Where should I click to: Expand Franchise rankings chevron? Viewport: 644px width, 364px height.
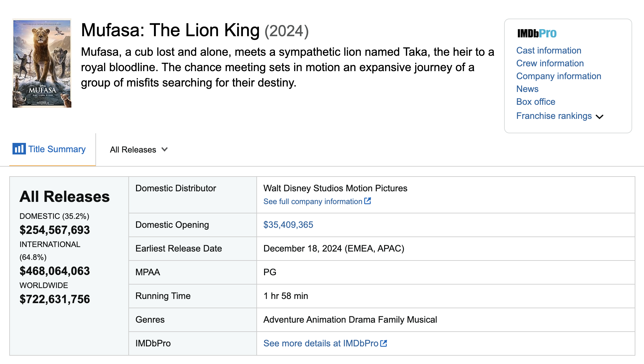point(600,117)
